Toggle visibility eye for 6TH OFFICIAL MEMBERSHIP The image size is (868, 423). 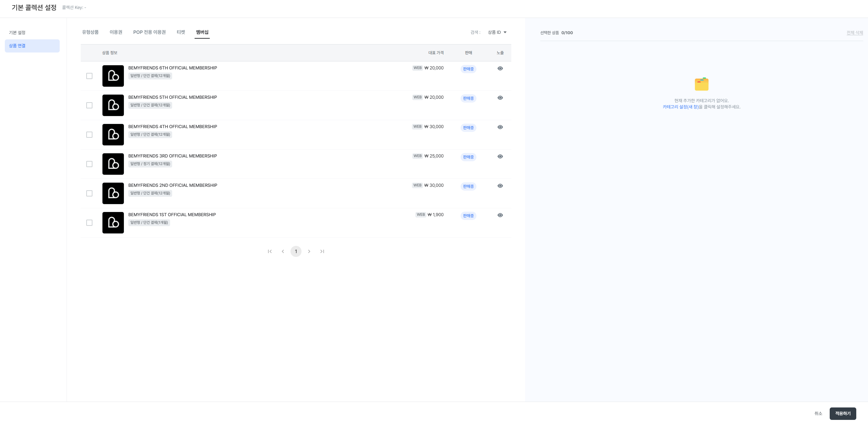(500, 68)
